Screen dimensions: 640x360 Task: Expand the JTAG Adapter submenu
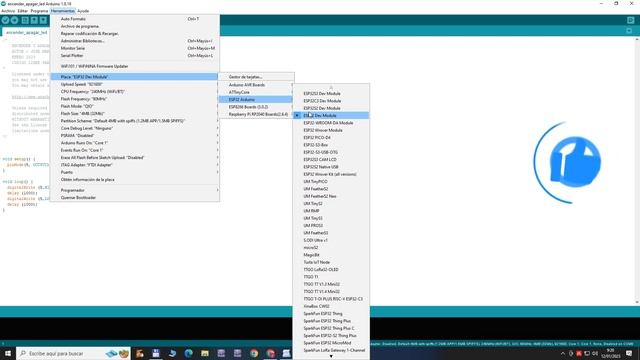pyautogui.click(x=135, y=165)
